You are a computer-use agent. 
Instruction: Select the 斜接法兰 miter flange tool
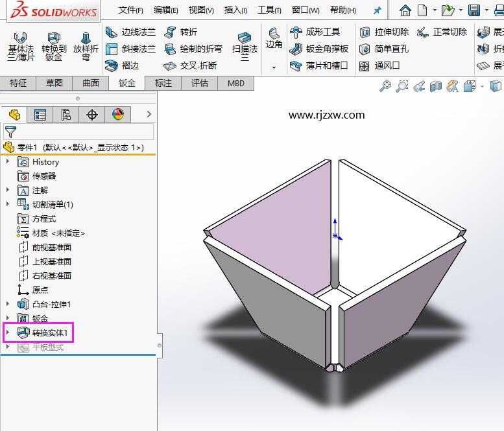pyautogui.click(x=130, y=49)
